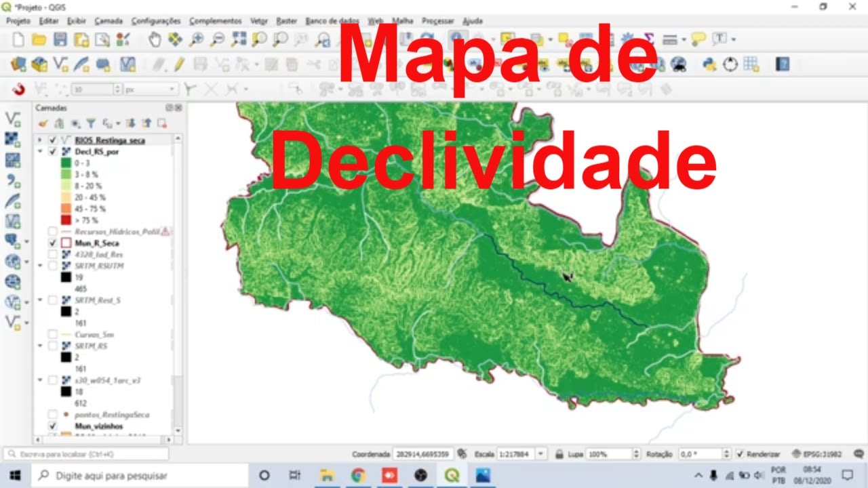Click the Windows Start button
The image size is (868, 488).
point(14,475)
